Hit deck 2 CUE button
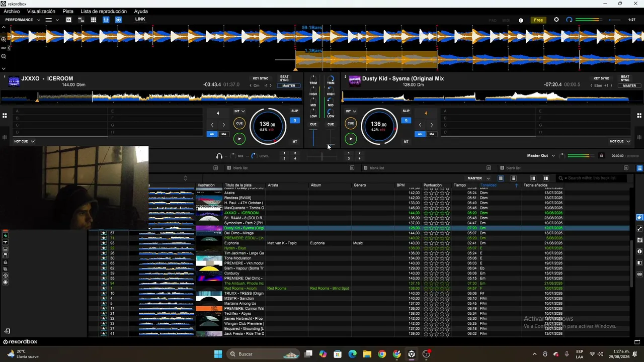Screen dimensions: 644x362 click(351, 123)
